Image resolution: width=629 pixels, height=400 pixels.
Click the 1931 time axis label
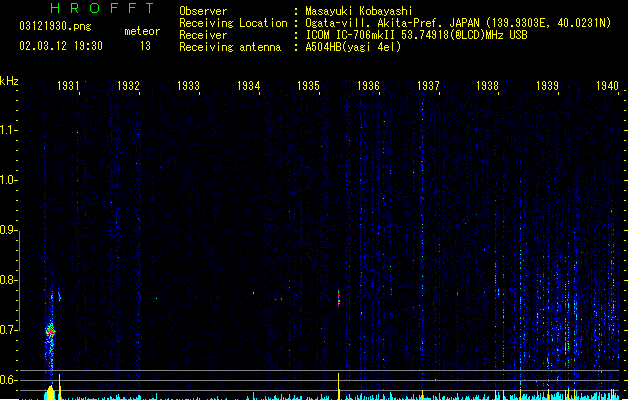[x=68, y=85]
